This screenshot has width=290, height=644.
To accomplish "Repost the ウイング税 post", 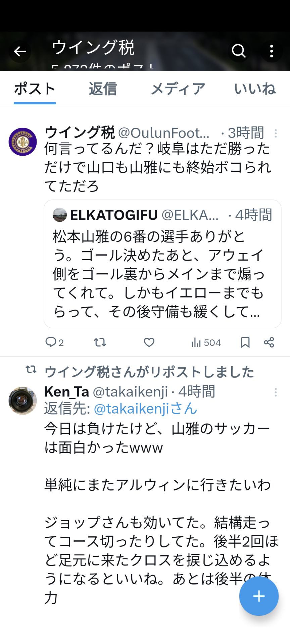I will pos(100,342).
